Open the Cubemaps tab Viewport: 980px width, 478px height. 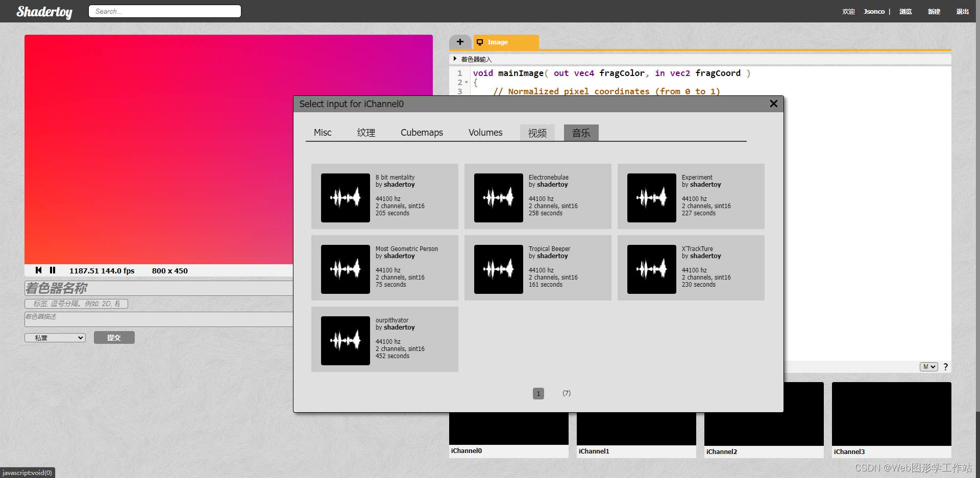(422, 133)
